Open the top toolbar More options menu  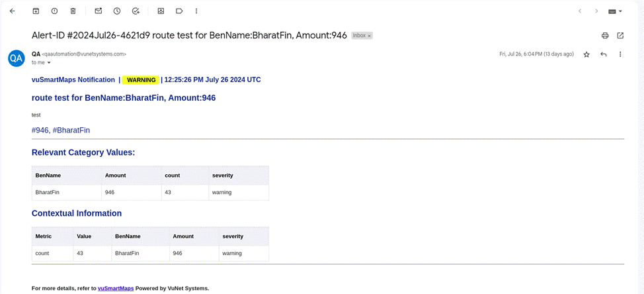pyautogui.click(x=196, y=11)
